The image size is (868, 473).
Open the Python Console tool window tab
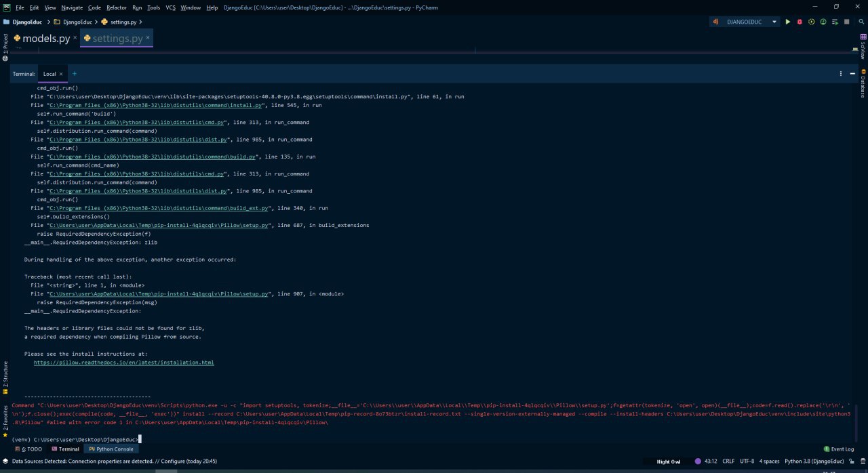111,449
